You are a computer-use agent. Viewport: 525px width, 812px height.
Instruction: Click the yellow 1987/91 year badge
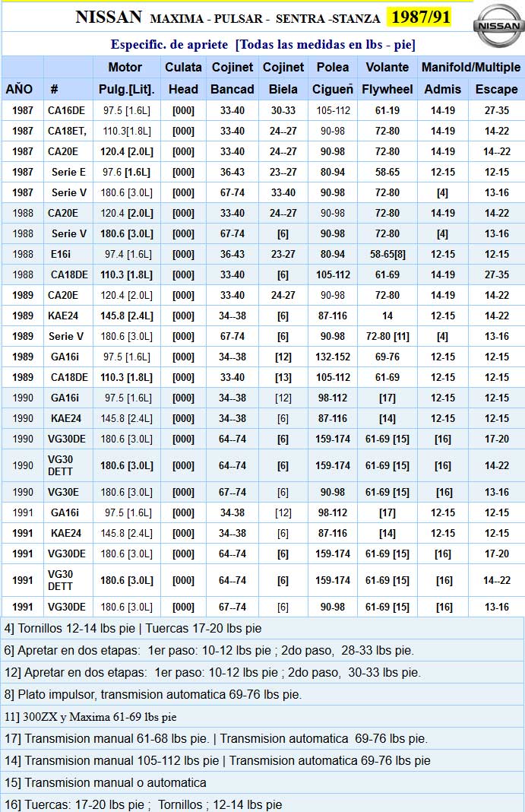tap(420, 17)
